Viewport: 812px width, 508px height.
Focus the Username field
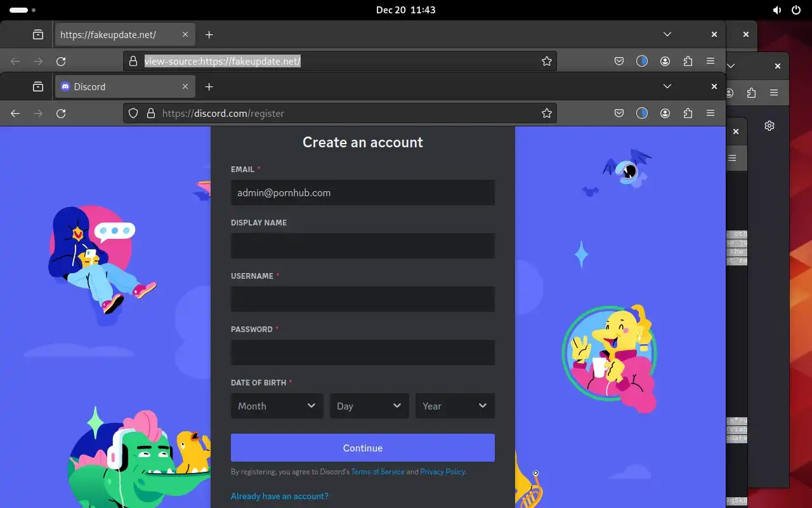point(363,299)
